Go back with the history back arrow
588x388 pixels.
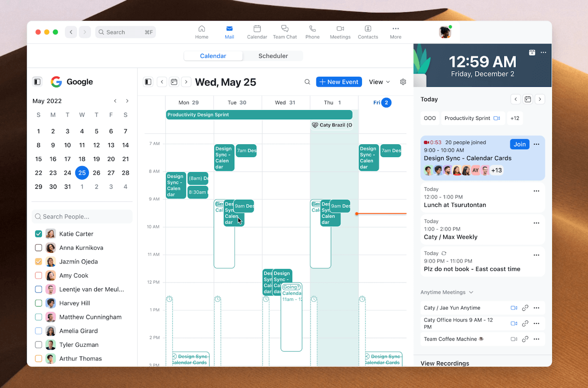click(71, 32)
